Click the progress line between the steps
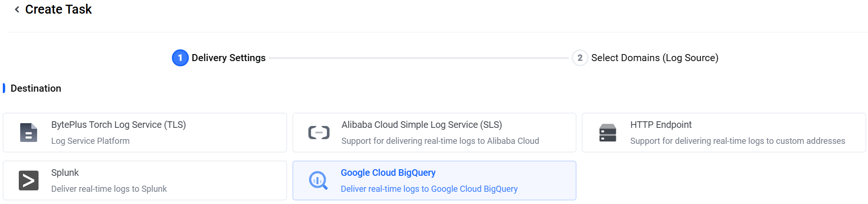 418,58
